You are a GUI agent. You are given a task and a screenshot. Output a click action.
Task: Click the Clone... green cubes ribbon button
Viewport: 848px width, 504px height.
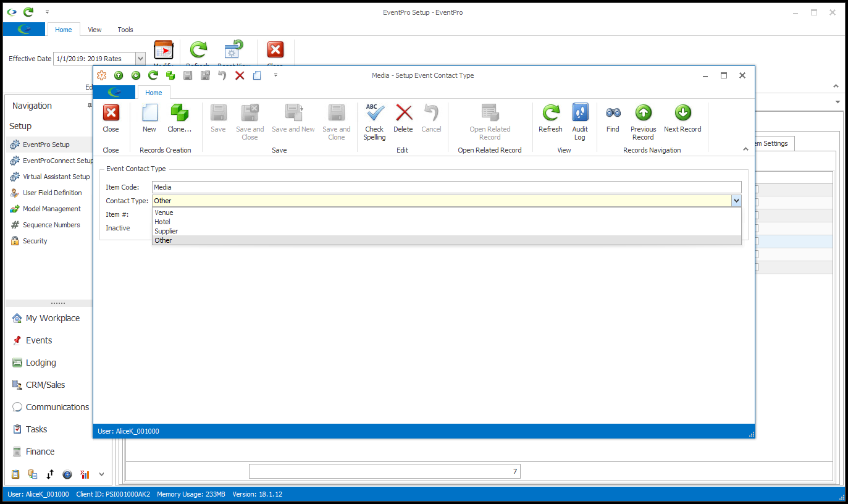point(180,118)
